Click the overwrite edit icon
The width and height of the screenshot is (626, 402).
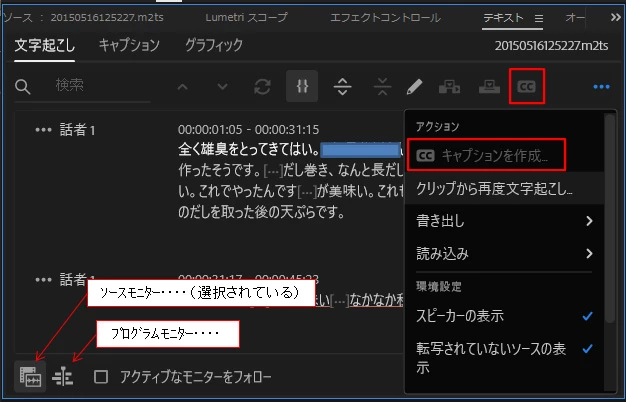[x=489, y=87]
